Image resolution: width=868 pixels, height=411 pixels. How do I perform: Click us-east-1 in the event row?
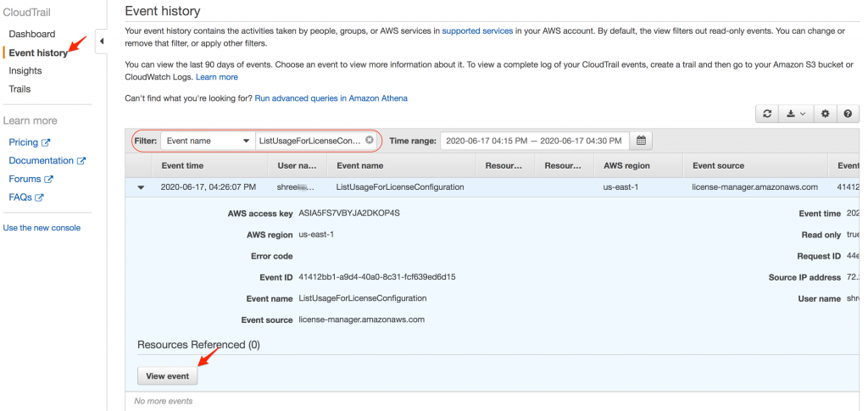point(620,187)
